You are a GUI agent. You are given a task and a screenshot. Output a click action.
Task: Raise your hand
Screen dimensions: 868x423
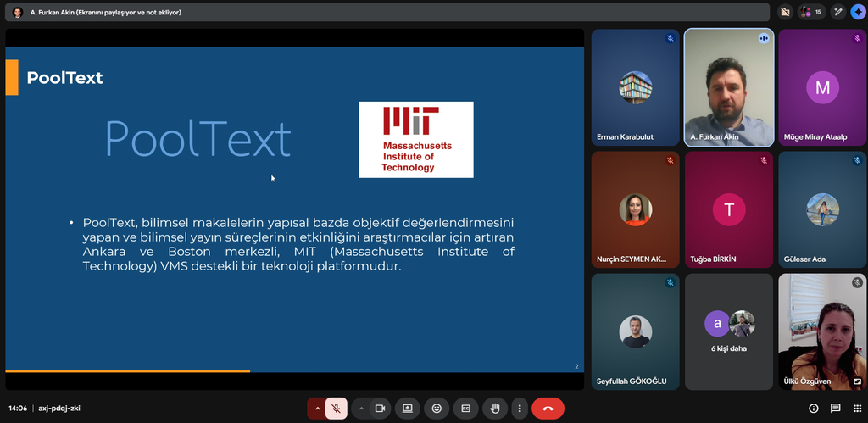(x=495, y=409)
